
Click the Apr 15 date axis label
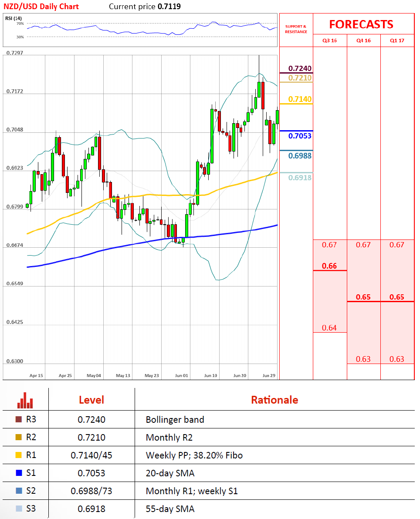[x=36, y=376]
